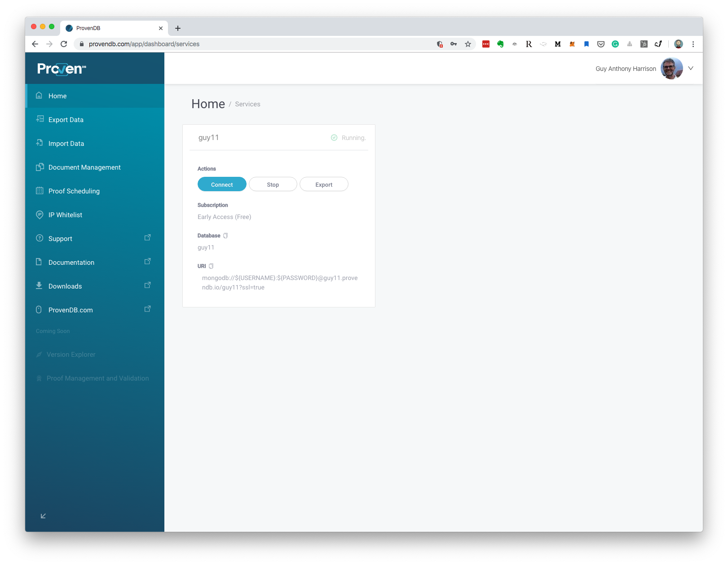Open the Chrome three-dot menu

click(693, 44)
